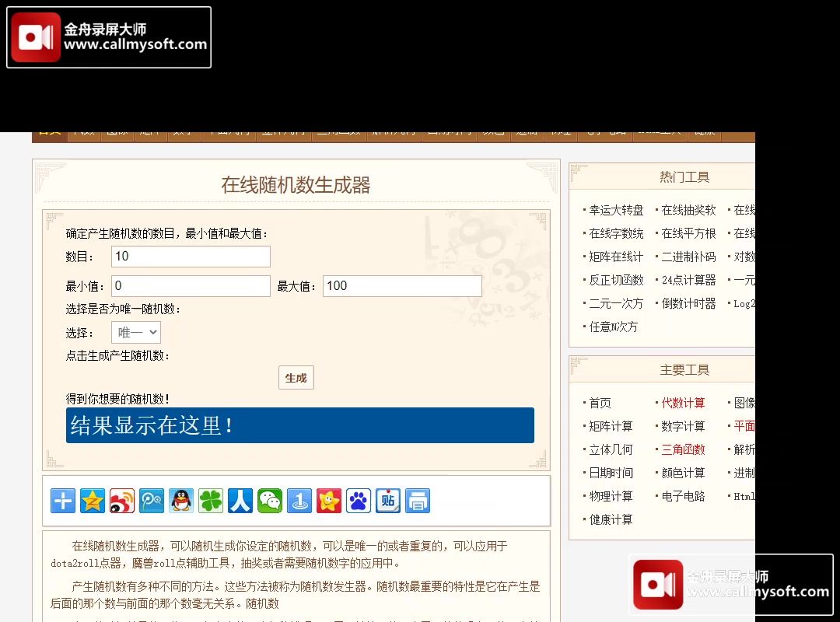840x622 pixels.
Task: Open the 唯一 selection dropdown
Action: tap(136, 333)
